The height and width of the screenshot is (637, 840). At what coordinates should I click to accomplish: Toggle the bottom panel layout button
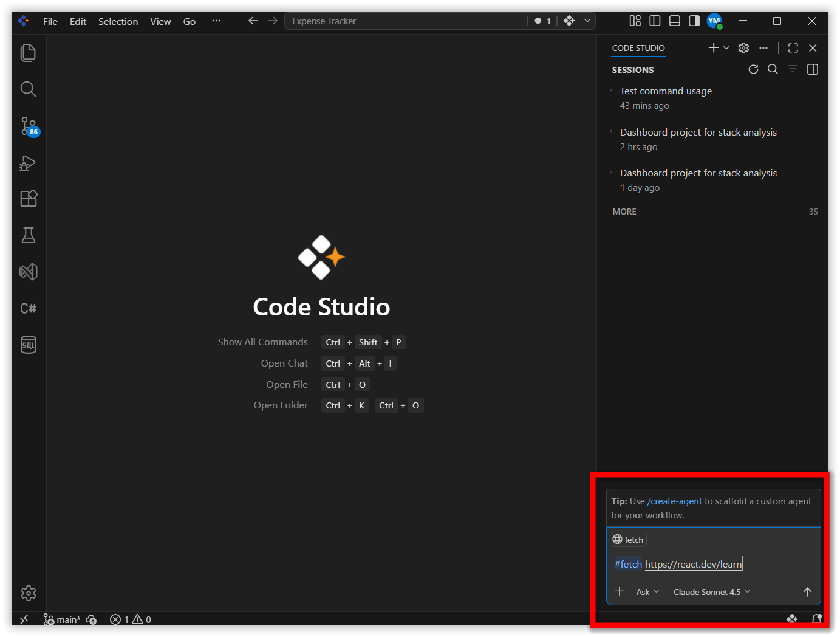[674, 21]
